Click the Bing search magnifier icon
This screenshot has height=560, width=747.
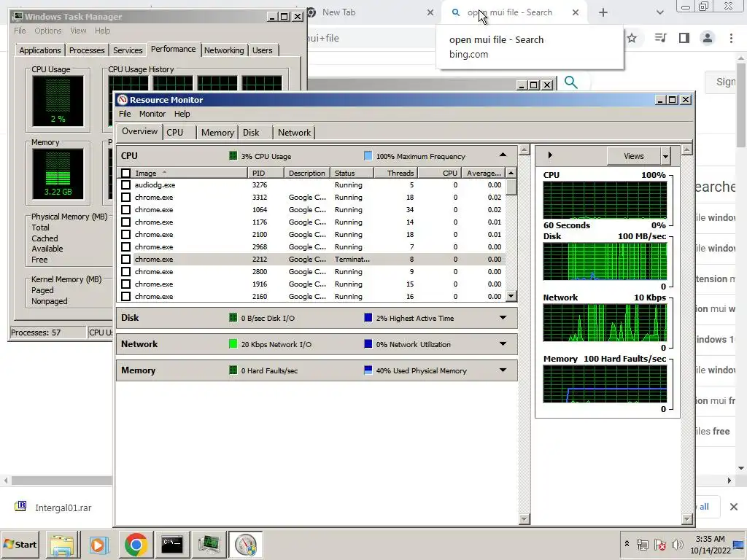570,82
